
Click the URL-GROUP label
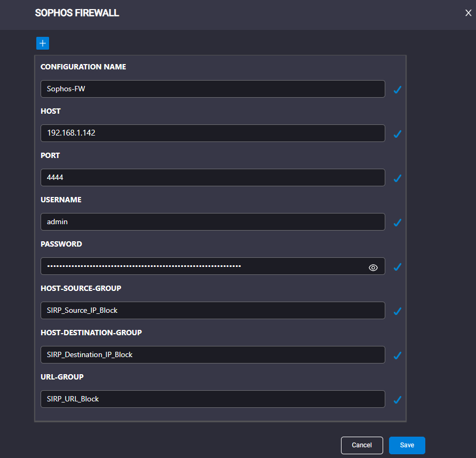pos(62,377)
